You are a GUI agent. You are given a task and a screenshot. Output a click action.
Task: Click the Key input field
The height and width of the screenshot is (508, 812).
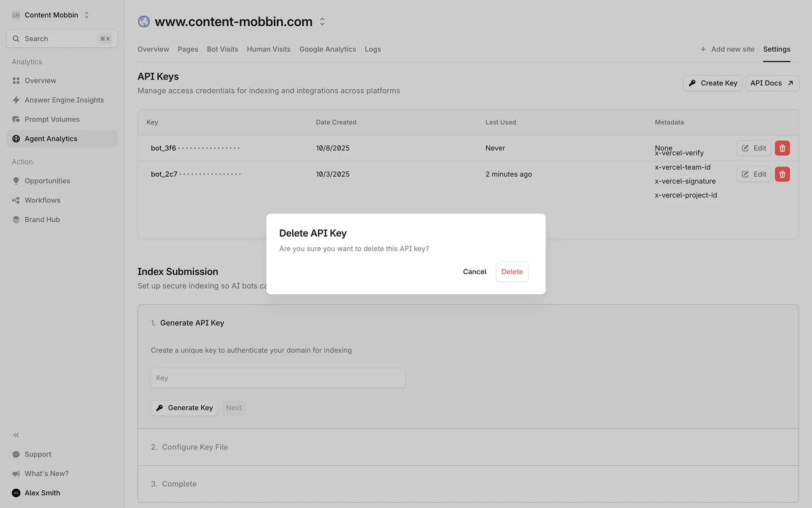click(277, 378)
